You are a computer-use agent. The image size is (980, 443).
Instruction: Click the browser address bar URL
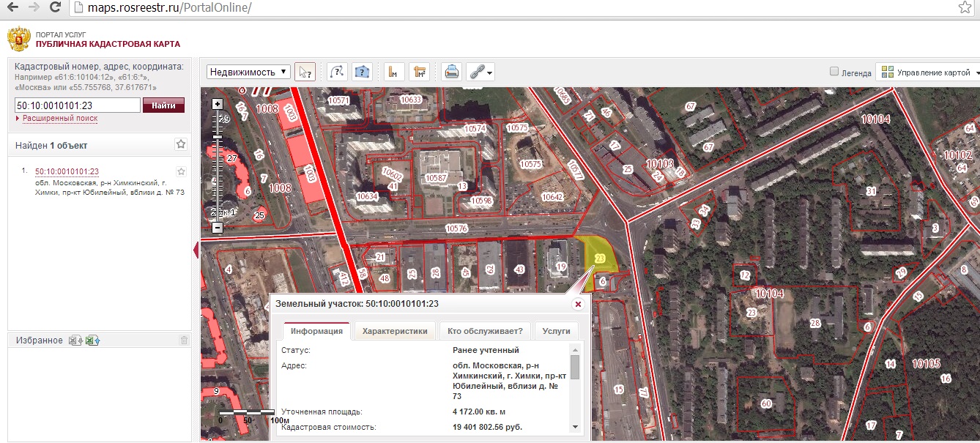point(170,8)
